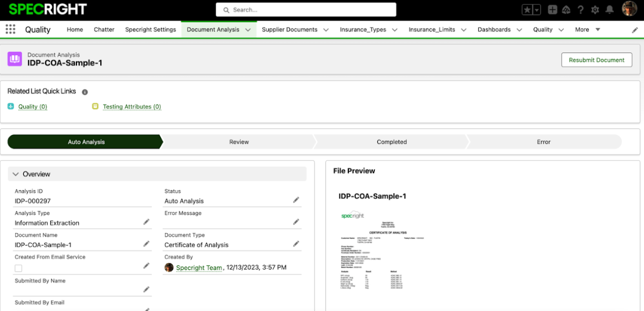This screenshot has height=311, width=644.
Task: Open the Chatter tab
Action: click(x=104, y=30)
